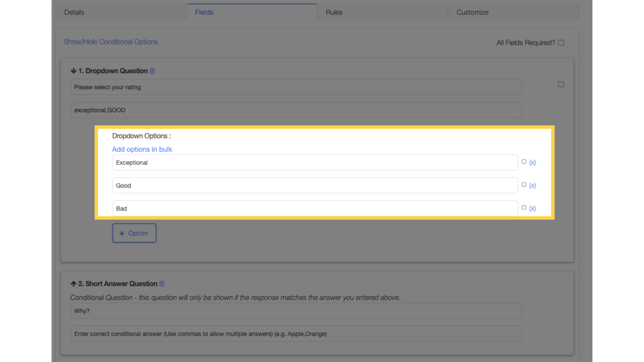Tick the checkbox beside the Exceptional option
This screenshot has width=644, height=362.
click(524, 161)
